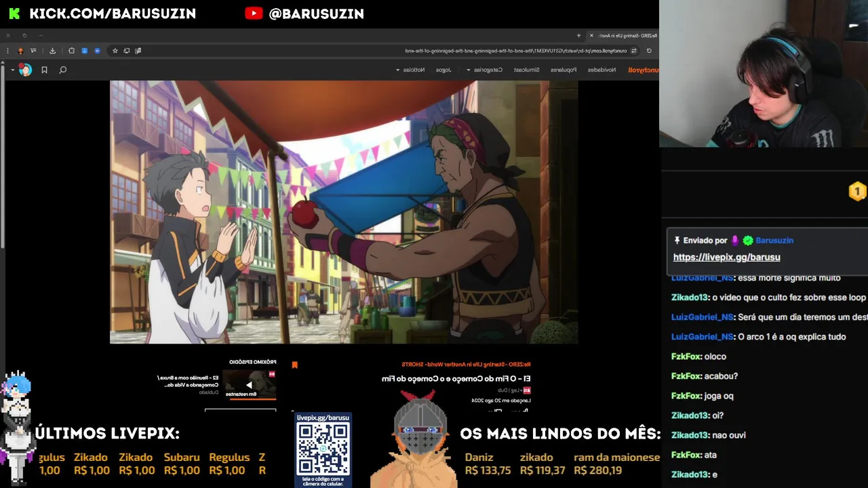Image resolution: width=868 pixels, height=488 pixels.
Task: Click the livepix.gg/barusu pinned chat link
Action: point(726,257)
